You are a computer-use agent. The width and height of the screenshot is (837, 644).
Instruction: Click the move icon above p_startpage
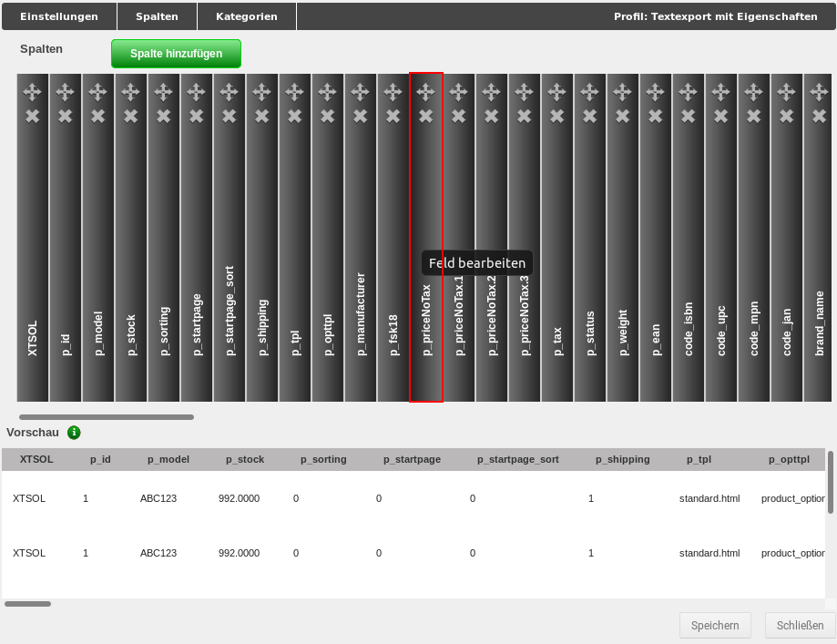[x=195, y=91]
